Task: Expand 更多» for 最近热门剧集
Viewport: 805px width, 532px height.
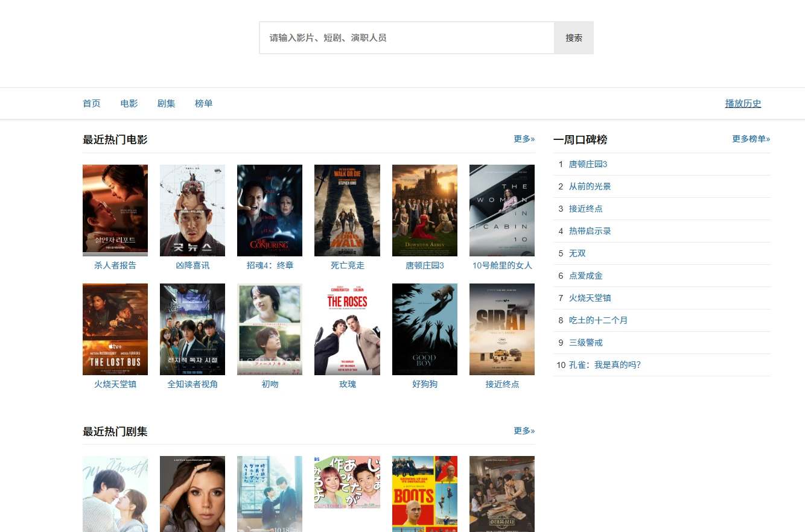Action: [524, 431]
